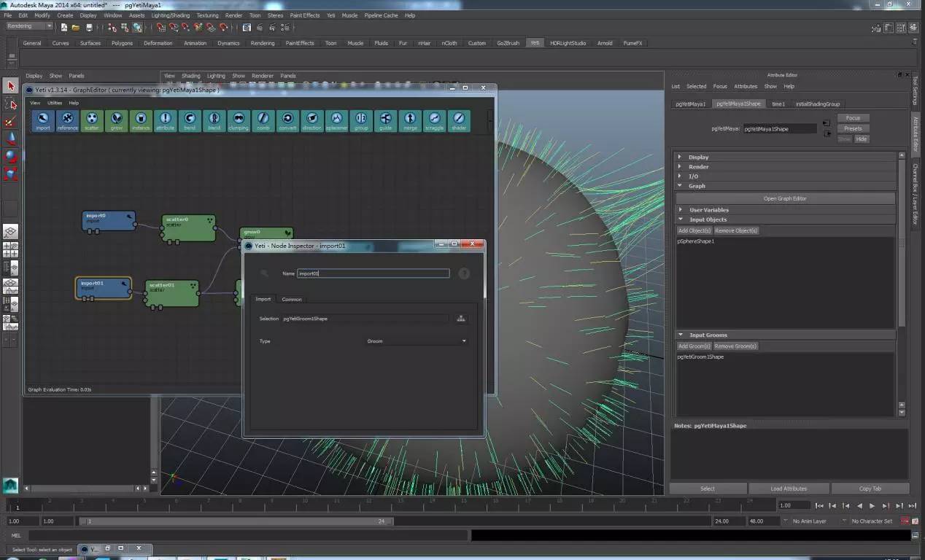Click the Name field containing import01
Image resolution: width=925 pixels, height=560 pixels.
[x=374, y=273]
